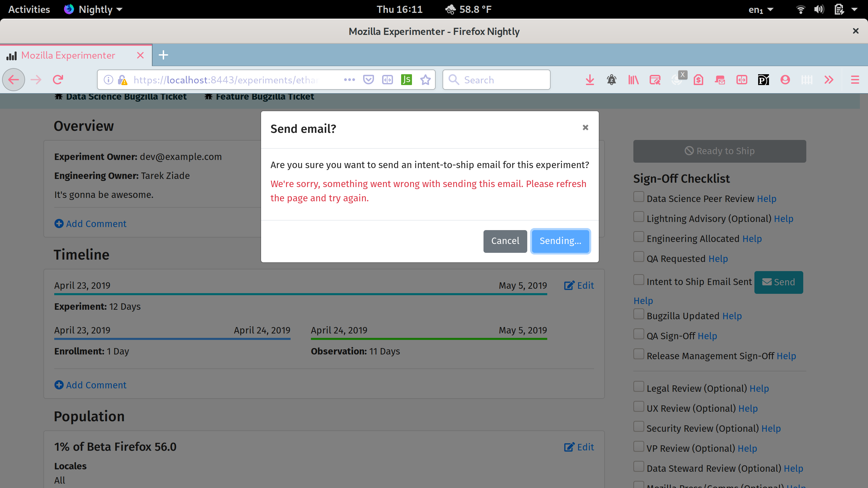Close the Send email dialog with the X

pyautogui.click(x=585, y=127)
